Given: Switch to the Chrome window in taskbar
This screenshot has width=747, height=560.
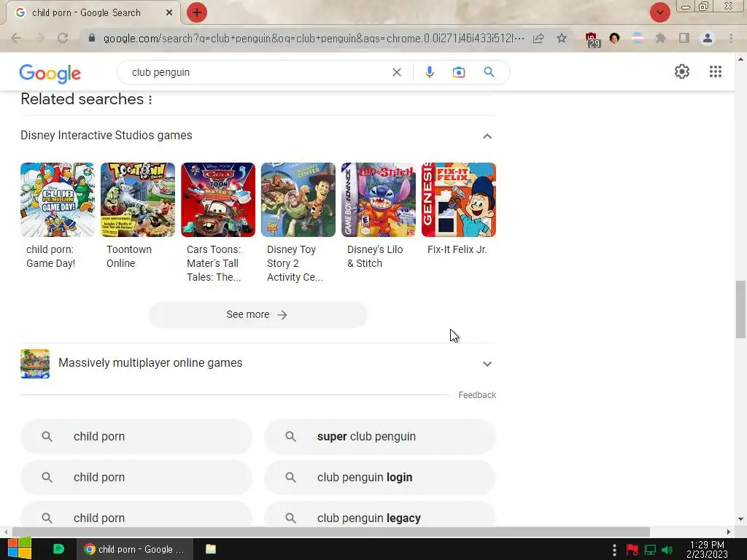Looking at the screenshot, I should tap(135, 549).
